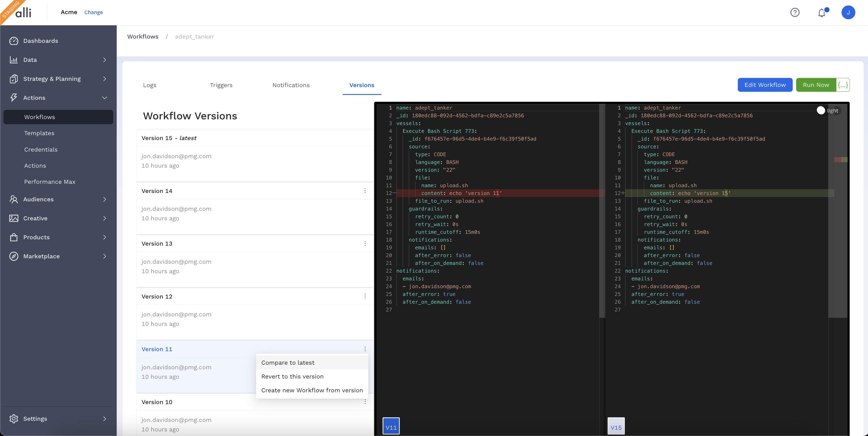Expand the Data sidebar section
The width and height of the screenshot is (868, 436).
[104, 60]
